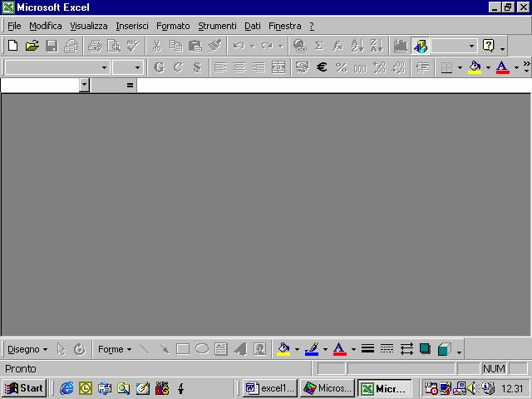This screenshot has width=532, height=399.
Task: Switch to excel1 Word taskbar button
Action: click(x=270, y=388)
